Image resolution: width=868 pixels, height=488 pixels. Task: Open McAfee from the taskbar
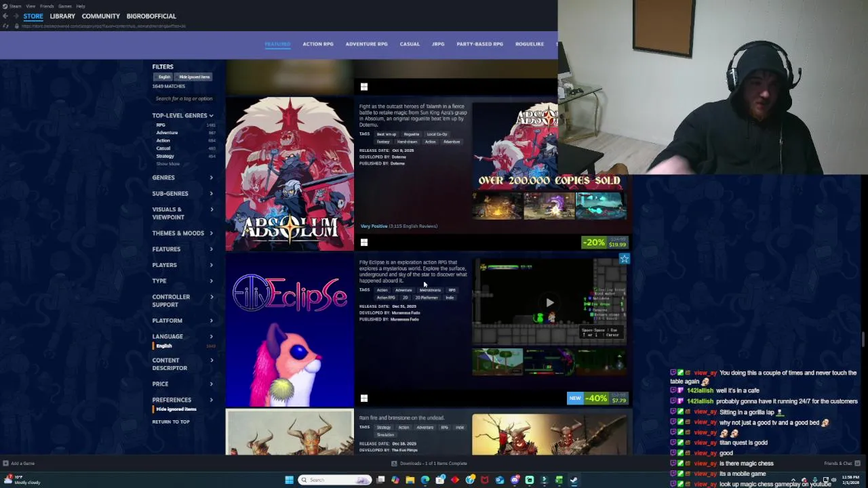tap(485, 480)
